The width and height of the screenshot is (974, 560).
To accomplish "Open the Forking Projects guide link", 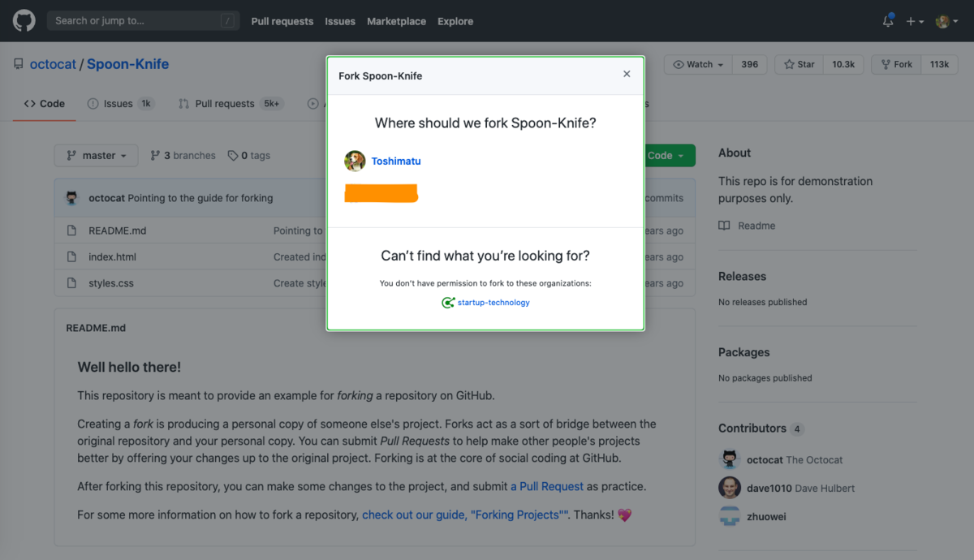I will pos(465,515).
